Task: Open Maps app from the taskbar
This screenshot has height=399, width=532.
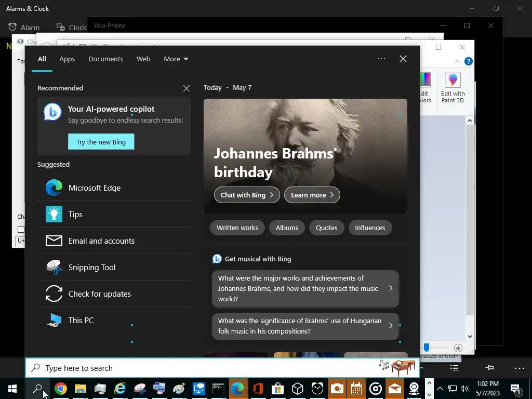Action: tap(414, 389)
